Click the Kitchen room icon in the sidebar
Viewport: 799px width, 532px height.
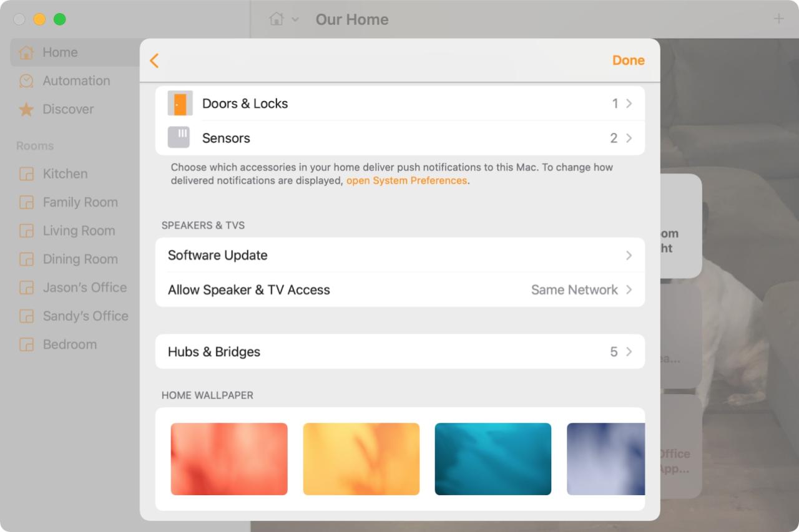[x=26, y=174]
